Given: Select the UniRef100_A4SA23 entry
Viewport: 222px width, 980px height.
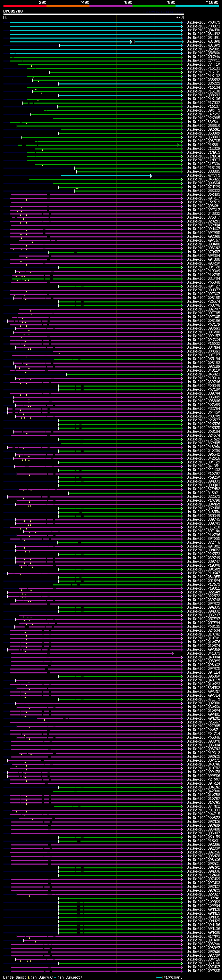Looking at the screenshot, I should [203, 374].
